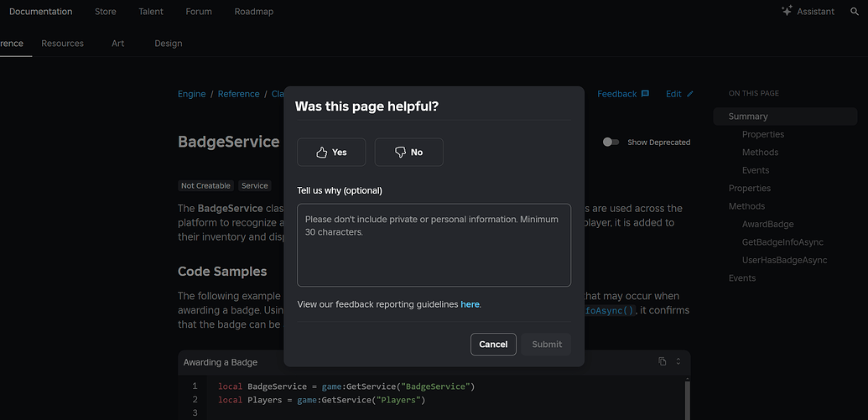Open the feedback guidelines 'here' link
Viewport: 868px width, 420px height.
(x=470, y=304)
